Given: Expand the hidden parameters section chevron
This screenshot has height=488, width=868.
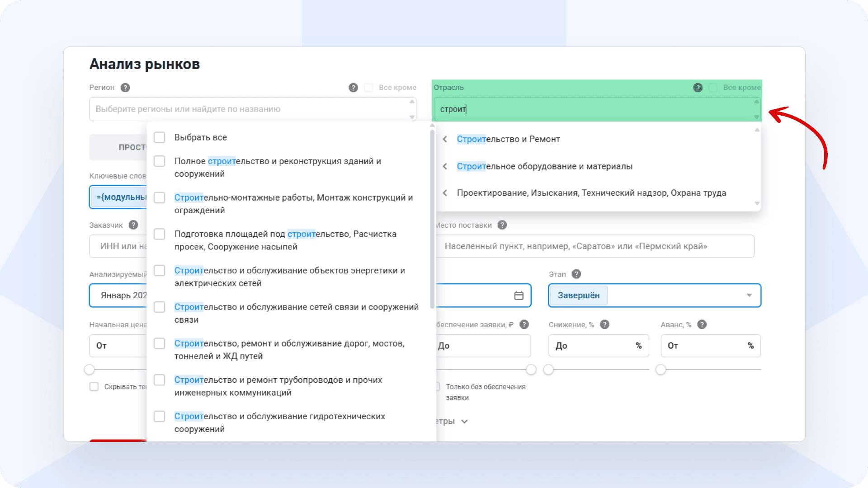Looking at the screenshot, I should click(464, 421).
